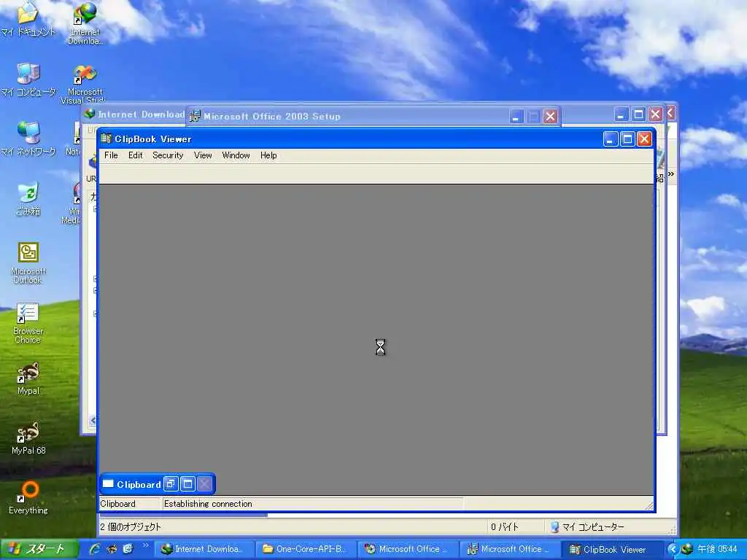Open Internet Download Manager desktop shortcut

pos(85,23)
